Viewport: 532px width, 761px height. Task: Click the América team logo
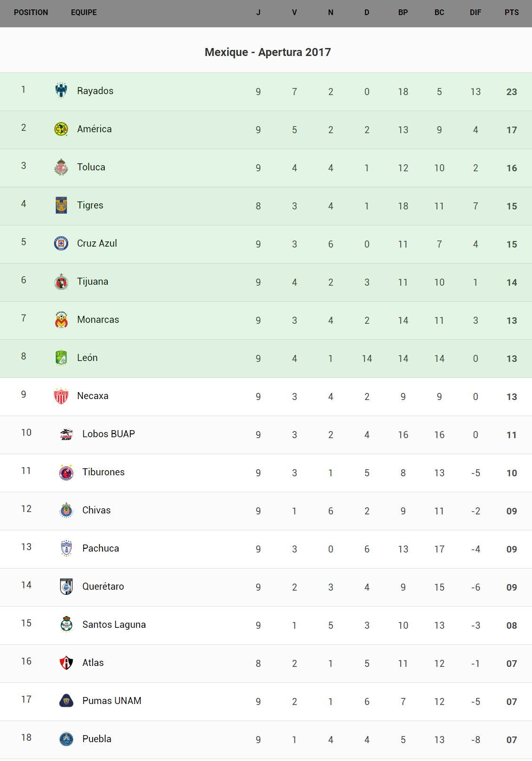point(61,129)
